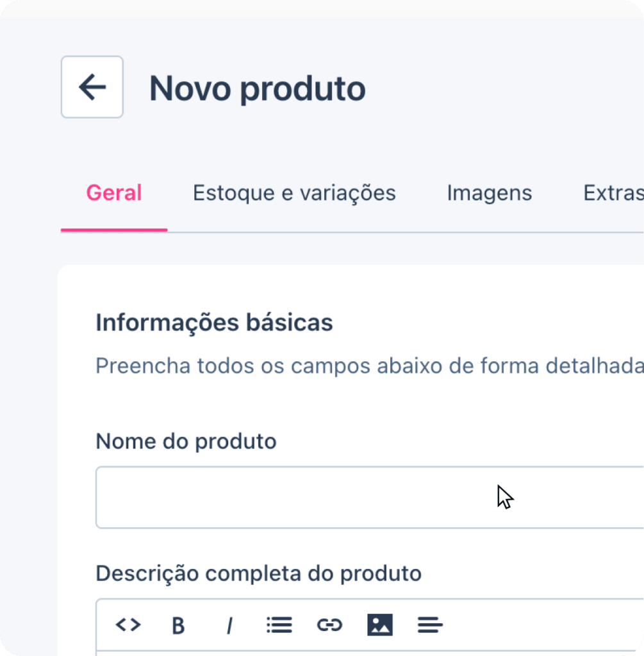
Task: Select the Geral tab
Action: pos(114,193)
